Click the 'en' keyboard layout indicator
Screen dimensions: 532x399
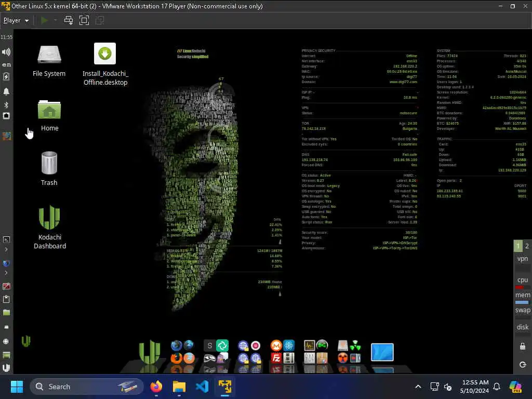tap(6, 64)
